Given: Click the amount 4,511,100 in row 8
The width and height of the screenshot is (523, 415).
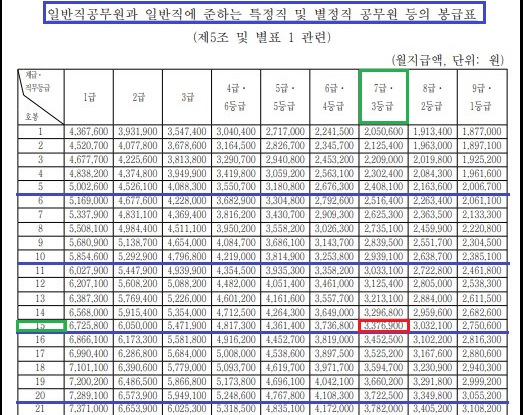Looking at the screenshot, I should 187,229.
